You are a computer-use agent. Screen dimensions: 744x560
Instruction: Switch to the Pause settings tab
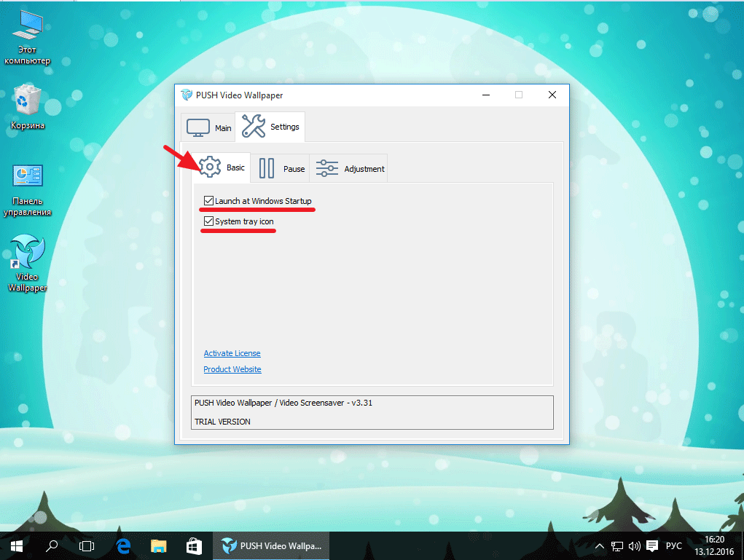[x=281, y=168]
